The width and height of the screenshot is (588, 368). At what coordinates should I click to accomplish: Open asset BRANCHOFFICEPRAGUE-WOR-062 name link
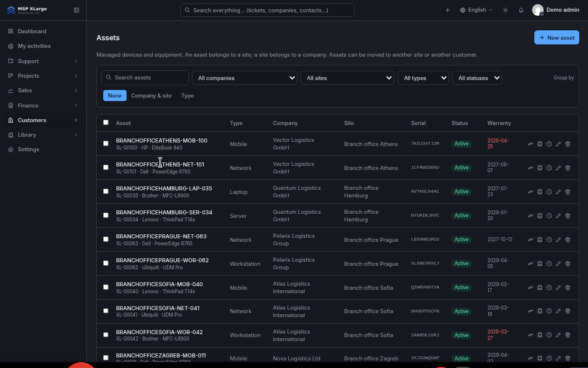point(162,261)
